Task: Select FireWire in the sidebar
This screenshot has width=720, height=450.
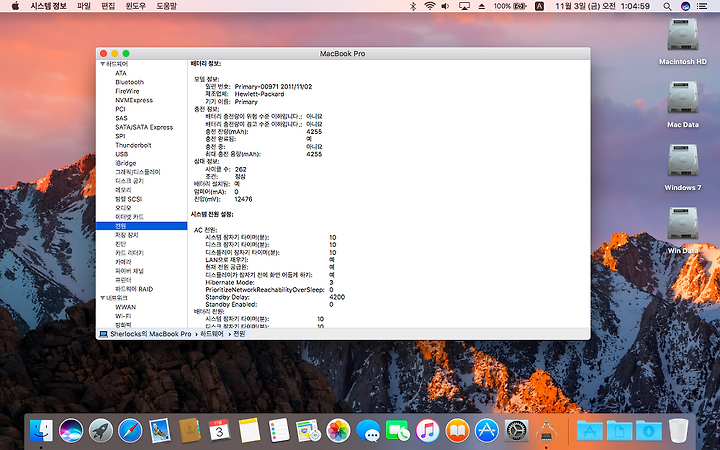Action: 127,91
